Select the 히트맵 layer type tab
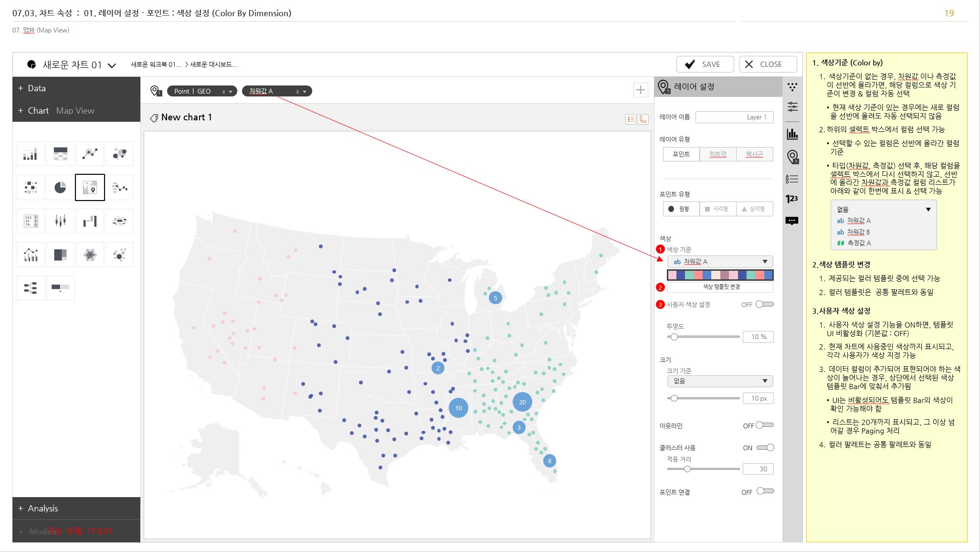 [x=717, y=154]
